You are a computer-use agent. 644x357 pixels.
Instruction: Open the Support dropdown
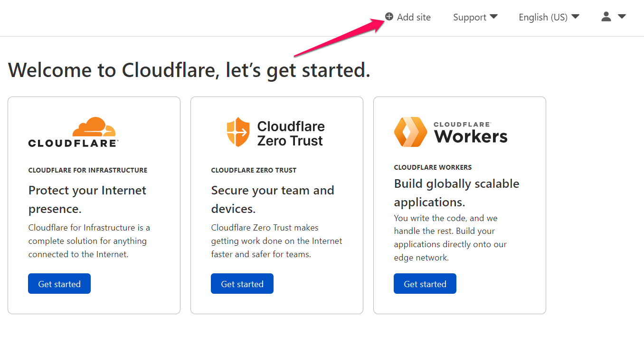[x=475, y=17]
